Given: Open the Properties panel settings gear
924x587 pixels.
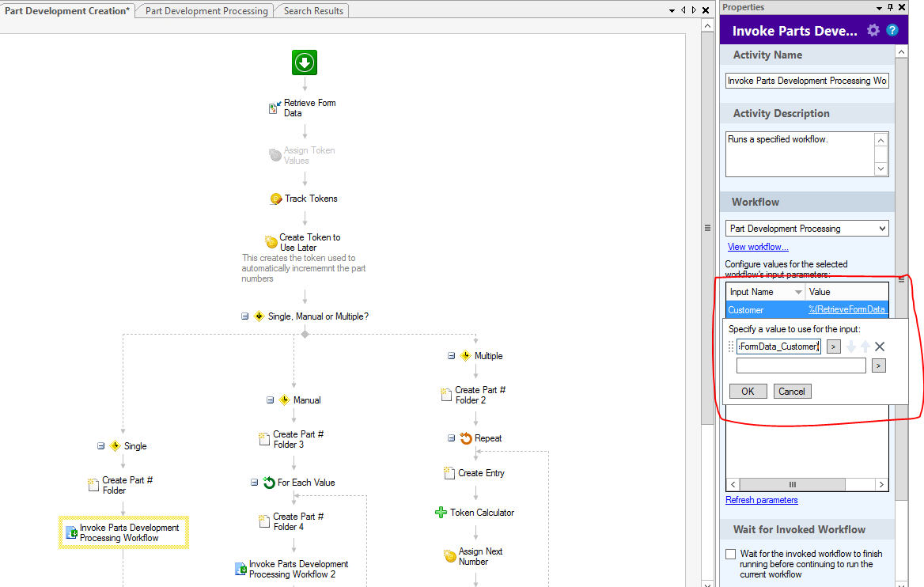Looking at the screenshot, I should [x=873, y=31].
